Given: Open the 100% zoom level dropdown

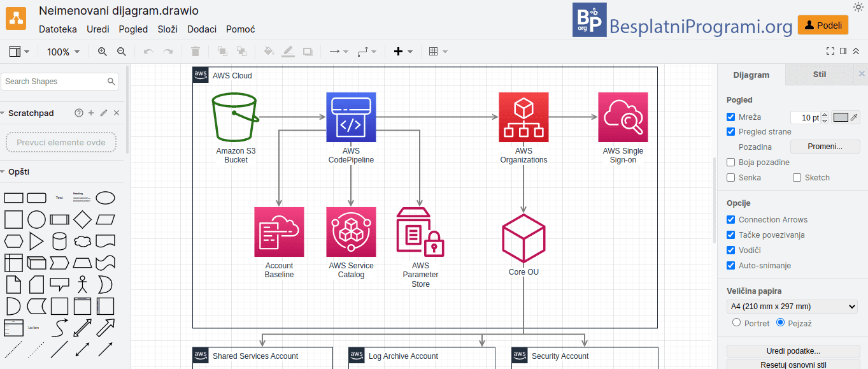Looking at the screenshot, I should point(64,52).
